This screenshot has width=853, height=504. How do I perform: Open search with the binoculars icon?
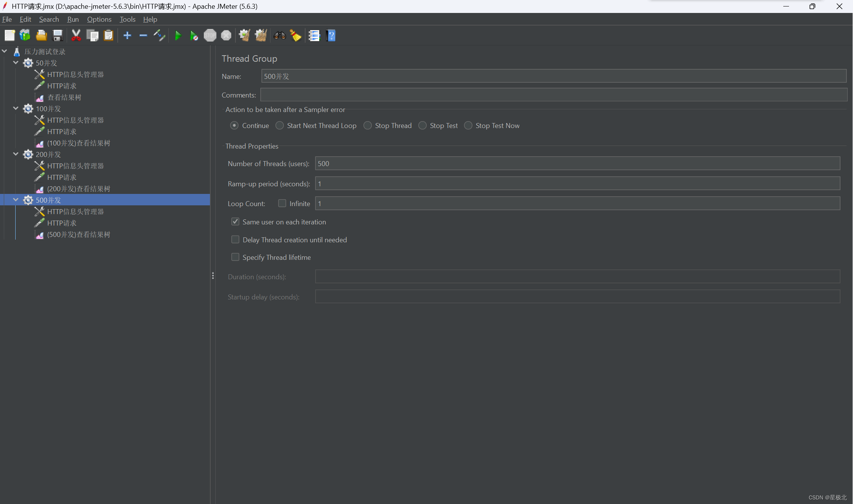pyautogui.click(x=280, y=35)
